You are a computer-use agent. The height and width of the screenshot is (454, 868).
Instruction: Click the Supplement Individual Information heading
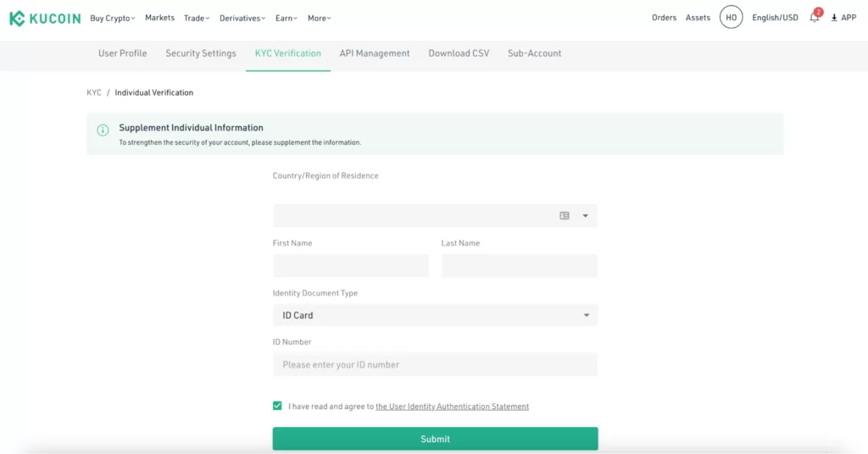(x=191, y=128)
